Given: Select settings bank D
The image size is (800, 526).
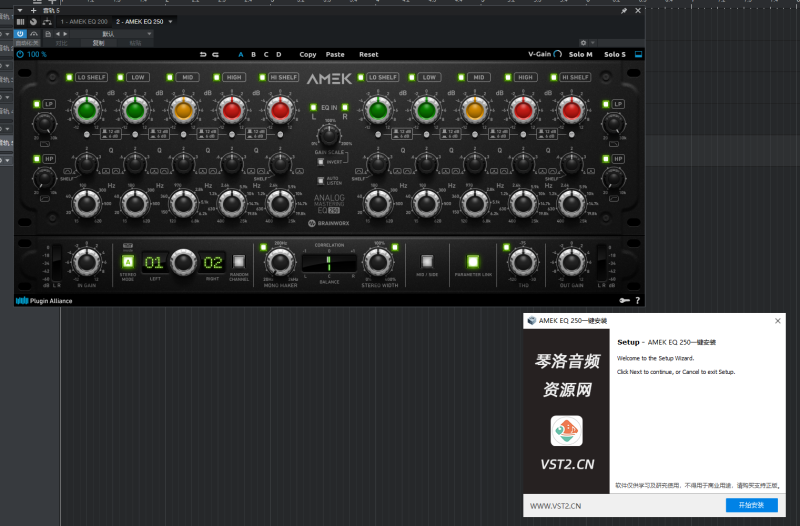Looking at the screenshot, I should point(279,54).
